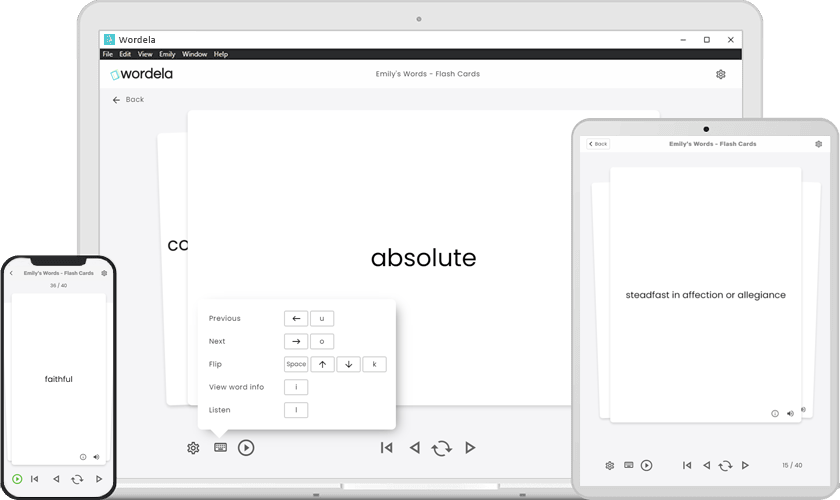840x500 pixels.
Task: Click the wordela logo in header
Action: point(141,74)
